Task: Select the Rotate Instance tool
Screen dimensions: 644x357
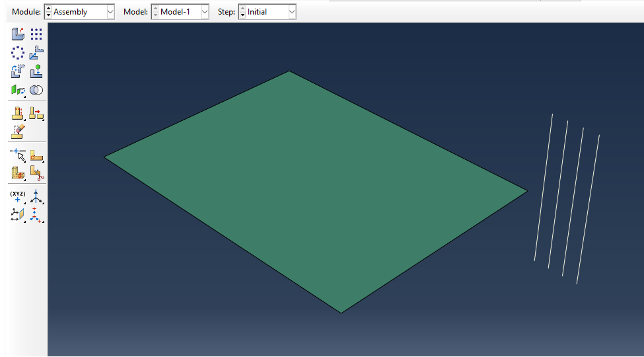Action: click(18, 71)
